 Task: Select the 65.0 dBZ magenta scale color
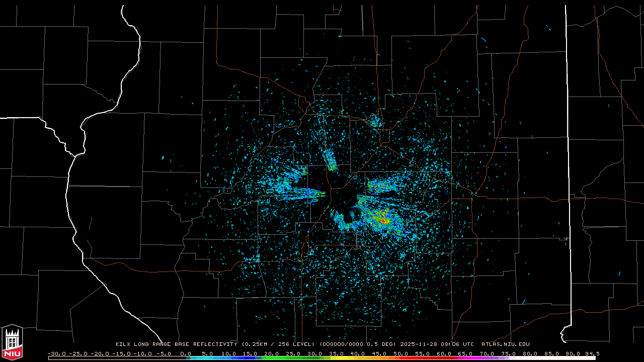click(465, 358)
